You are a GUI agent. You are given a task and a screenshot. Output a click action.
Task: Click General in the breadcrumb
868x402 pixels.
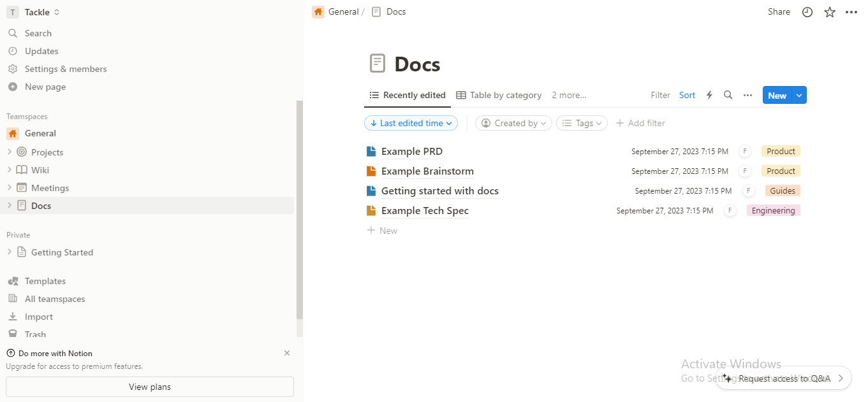(x=336, y=11)
